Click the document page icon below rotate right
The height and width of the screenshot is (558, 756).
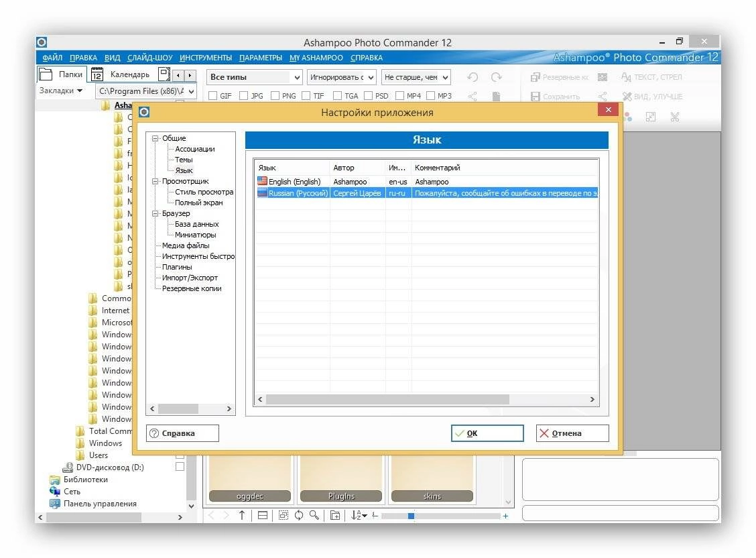click(x=496, y=97)
